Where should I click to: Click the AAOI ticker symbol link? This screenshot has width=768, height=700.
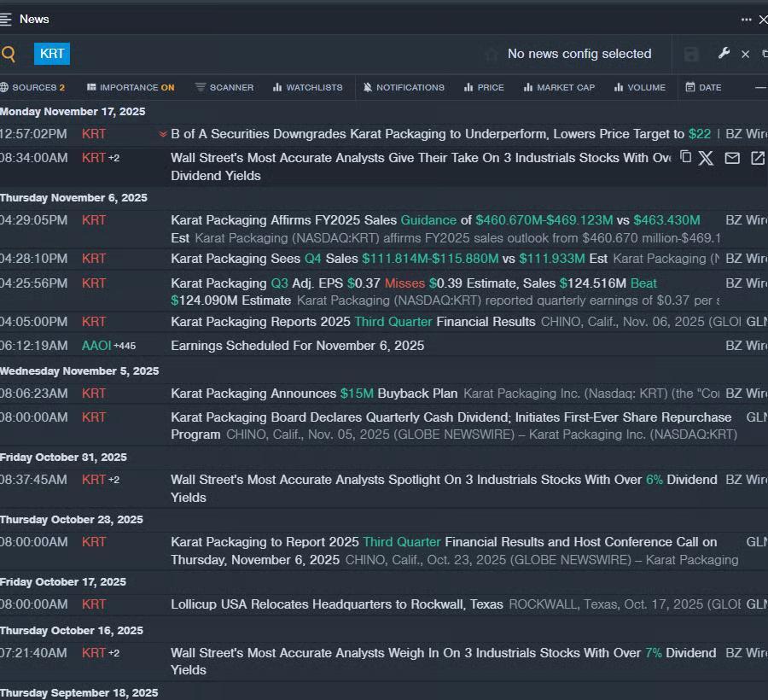pos(96,346)
